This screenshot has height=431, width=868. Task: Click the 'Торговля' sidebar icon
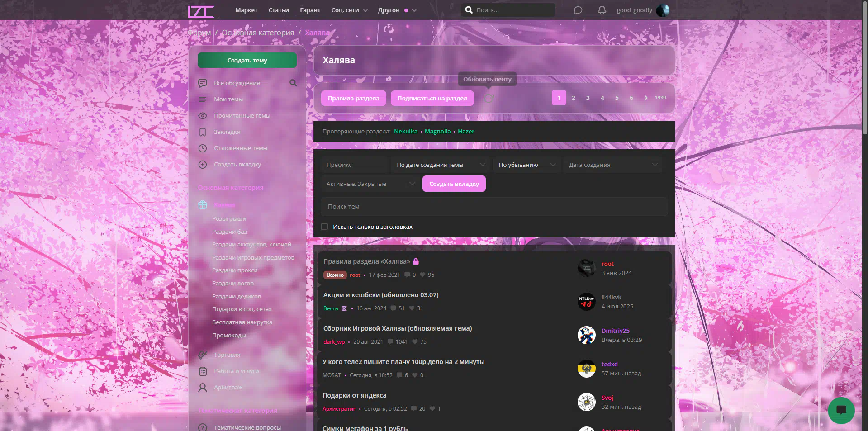[203, 355]
